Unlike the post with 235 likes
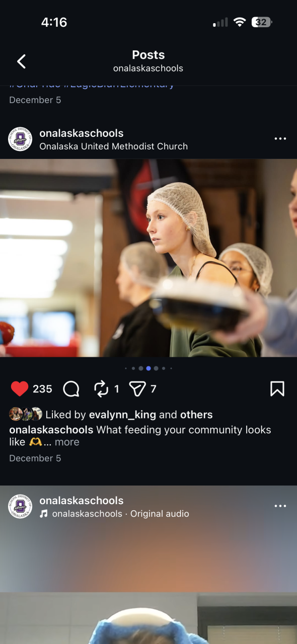The width and height of the screenshot is (297, 644). tap(20, 388)
